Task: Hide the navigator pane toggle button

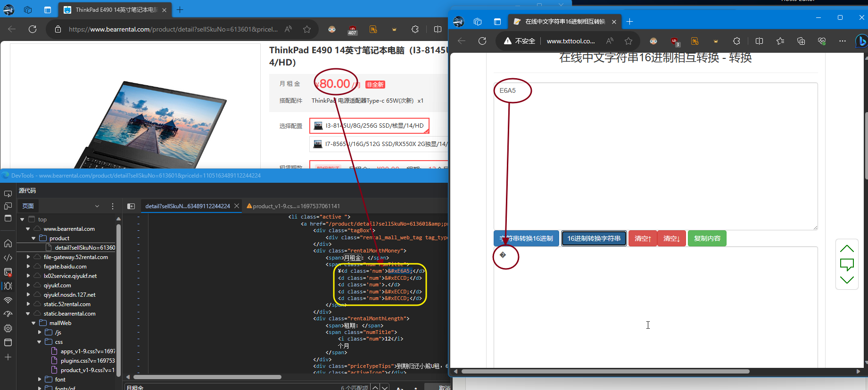Action: (131, 206)
